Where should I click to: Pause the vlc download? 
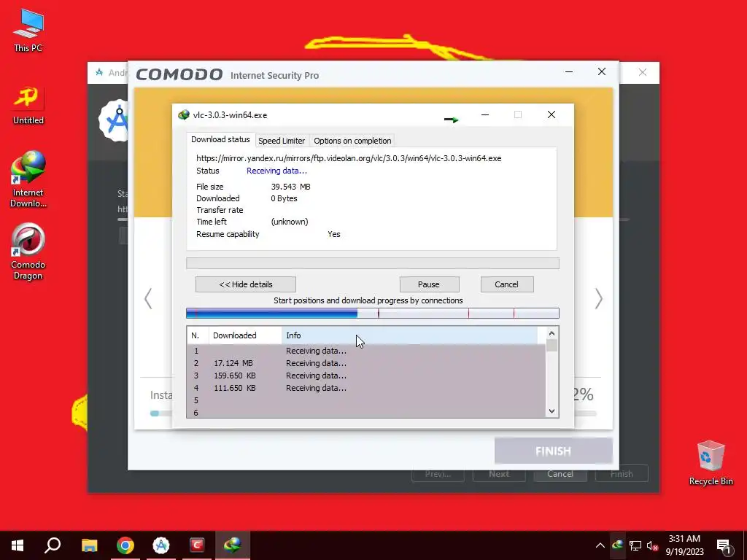(x=429, y=284)
